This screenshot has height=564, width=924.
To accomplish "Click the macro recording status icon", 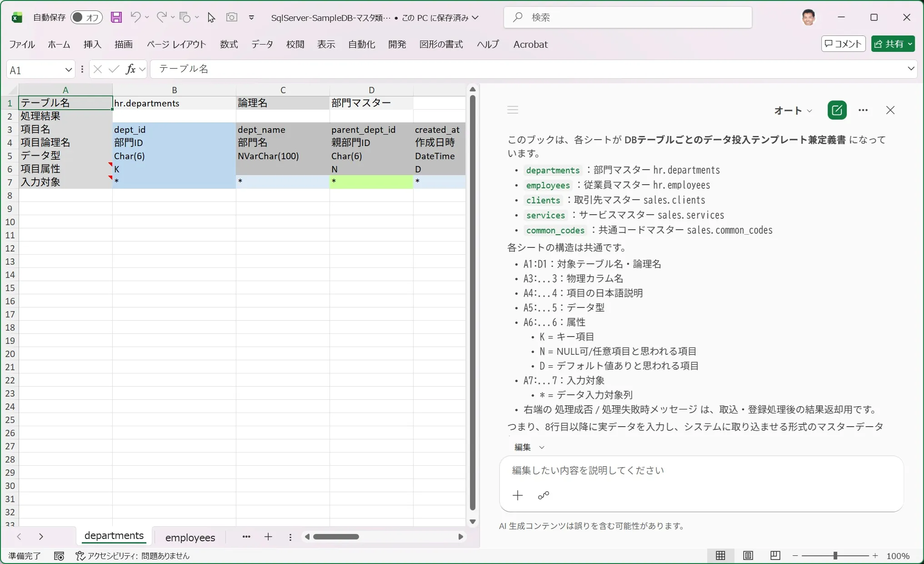I will (59, 556).
